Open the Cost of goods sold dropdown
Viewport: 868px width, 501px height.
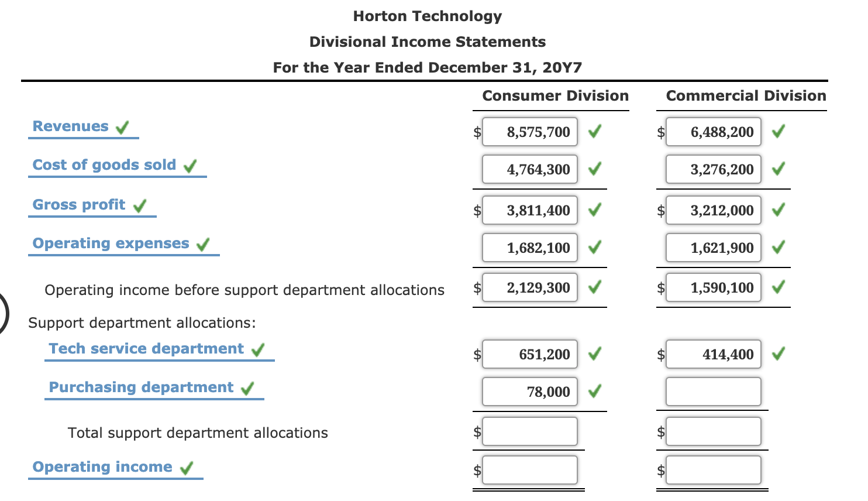click(x=104, y=165)
